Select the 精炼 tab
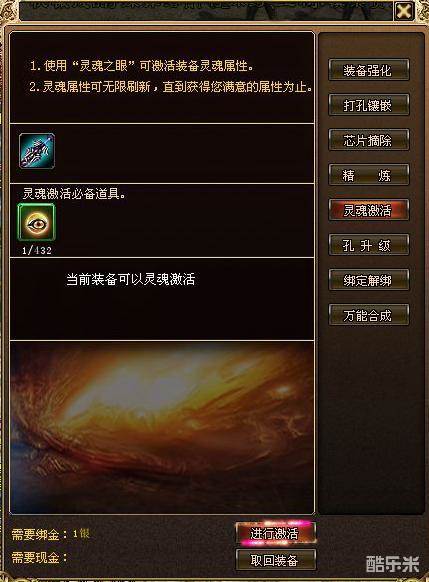The width and height of the screenshot is (429, 582). pos(369,175)
